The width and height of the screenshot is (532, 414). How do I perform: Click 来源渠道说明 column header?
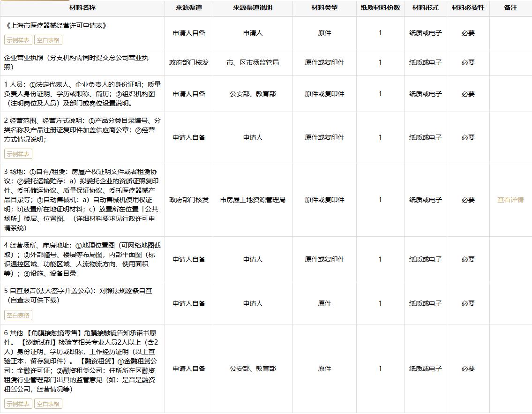point(253,8)
